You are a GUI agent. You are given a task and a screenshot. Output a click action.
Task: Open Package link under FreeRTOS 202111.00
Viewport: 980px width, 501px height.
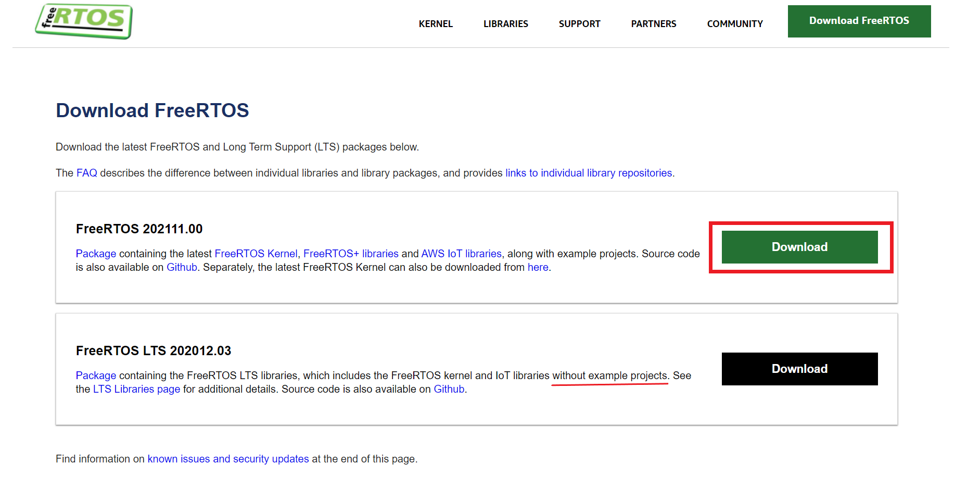[x=96, y=254]
